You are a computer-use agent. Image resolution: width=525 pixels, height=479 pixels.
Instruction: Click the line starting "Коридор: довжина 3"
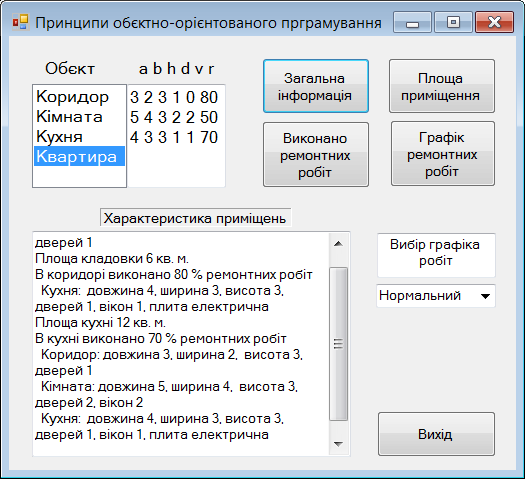(172, 354)
